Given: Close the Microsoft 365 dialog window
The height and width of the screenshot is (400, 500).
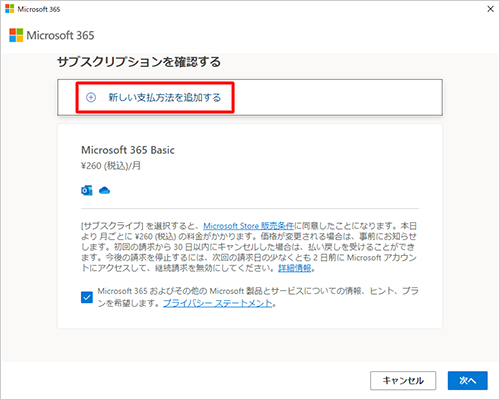Looking at the screenshot, I should click(x=491, y=9).
